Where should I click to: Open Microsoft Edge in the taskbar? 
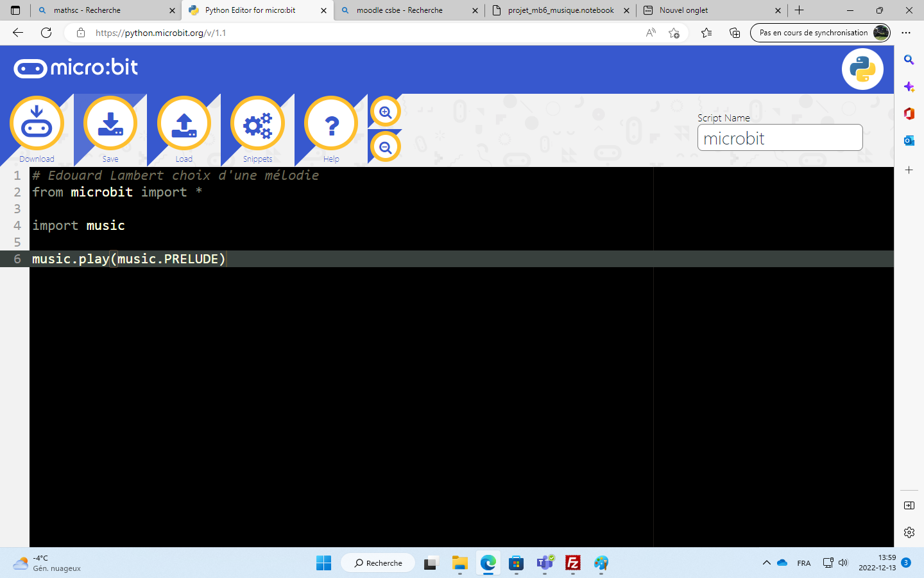coord(488,563)
